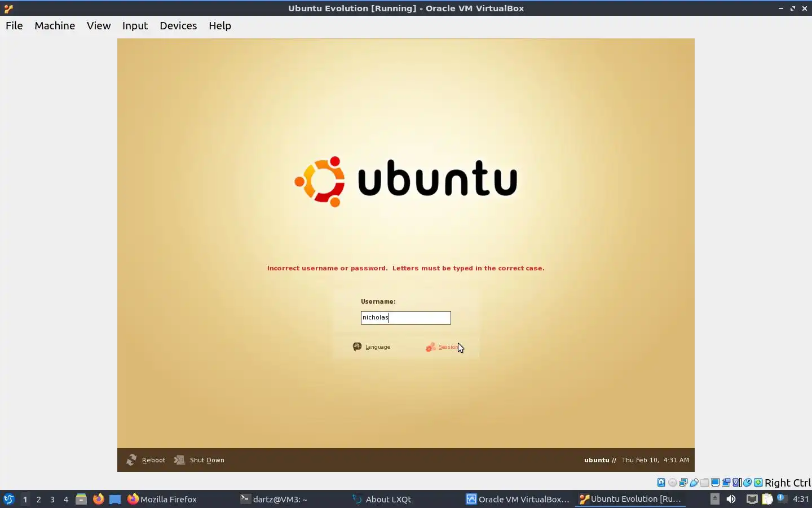The image size is (812, 508).
Task: Click the incorrect username or password message
Action: click(x=406, y=268)
